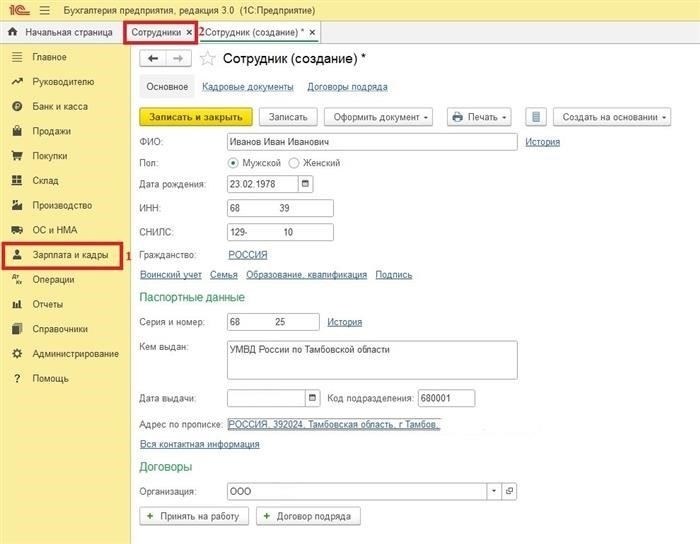
Task: Open Вся контактная информация link
Action: [200, 444]
